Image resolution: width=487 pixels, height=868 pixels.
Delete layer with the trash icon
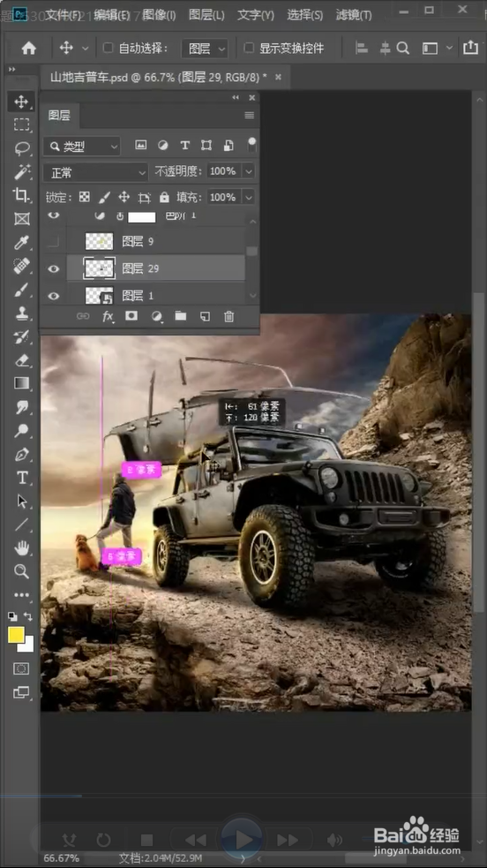229,316
